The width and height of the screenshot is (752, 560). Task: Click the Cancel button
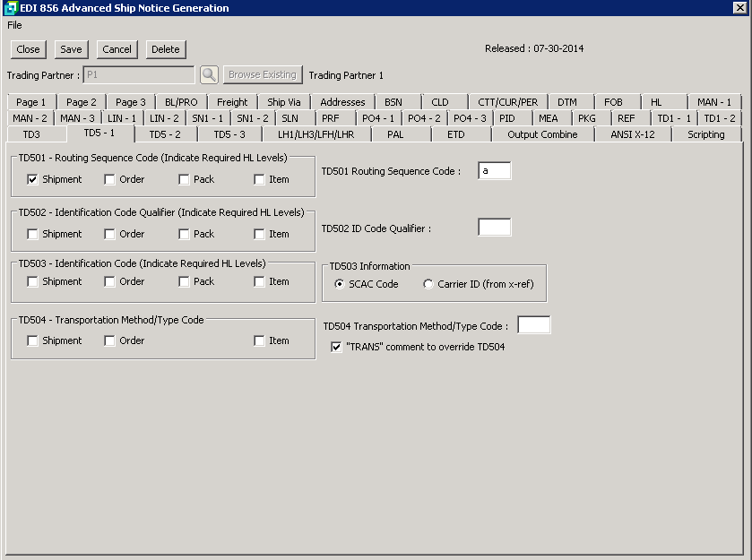(x=117, y=49)
